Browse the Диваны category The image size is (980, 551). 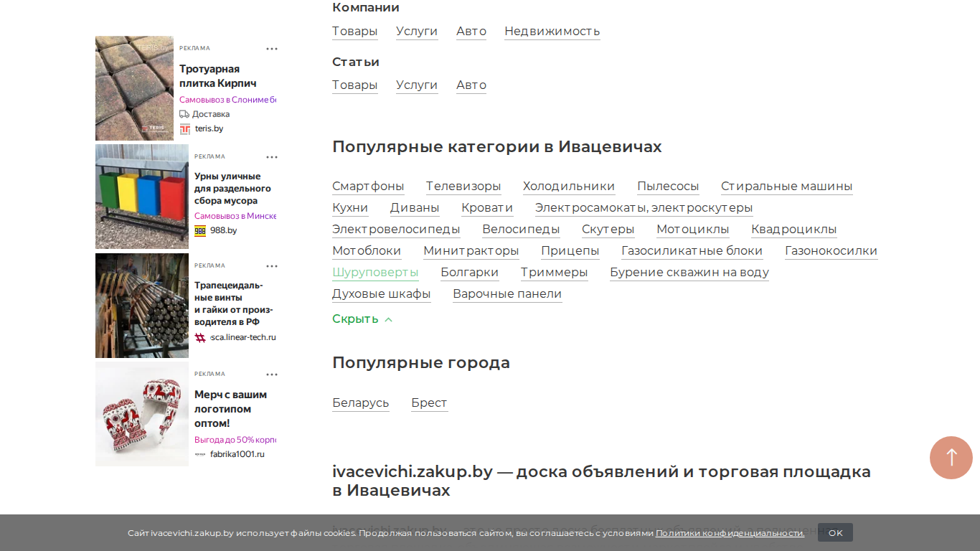[415, 208]
